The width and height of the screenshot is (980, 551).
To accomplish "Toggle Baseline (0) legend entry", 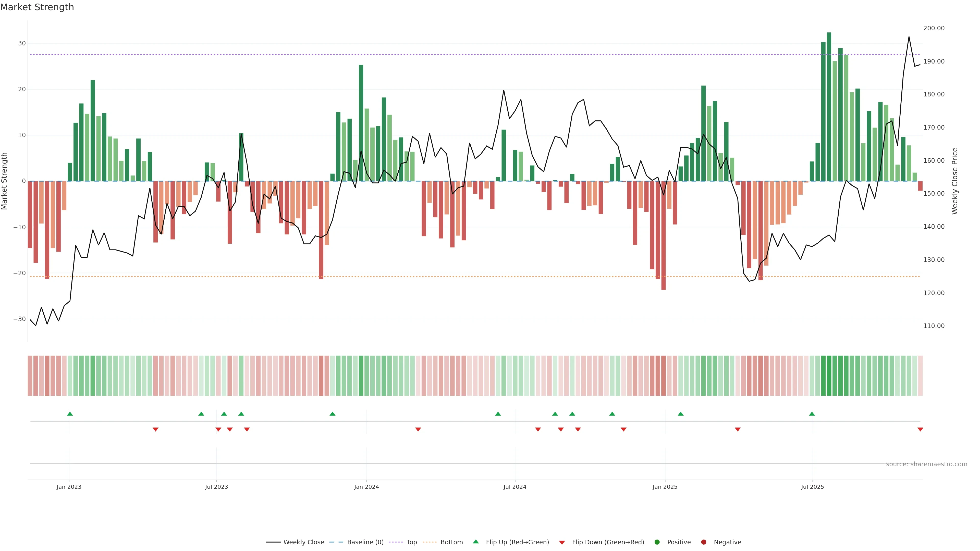I will click(x=365, y=542).
